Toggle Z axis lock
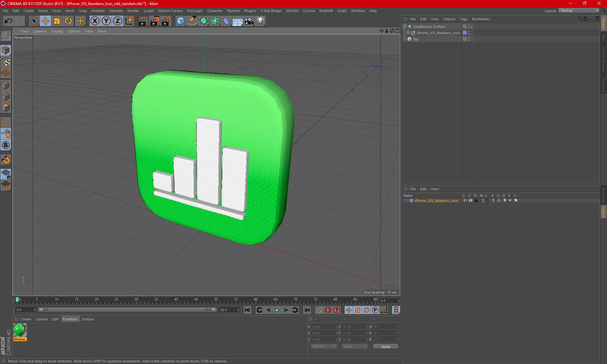This screenshot has height=364, width=607. (118, 21)
